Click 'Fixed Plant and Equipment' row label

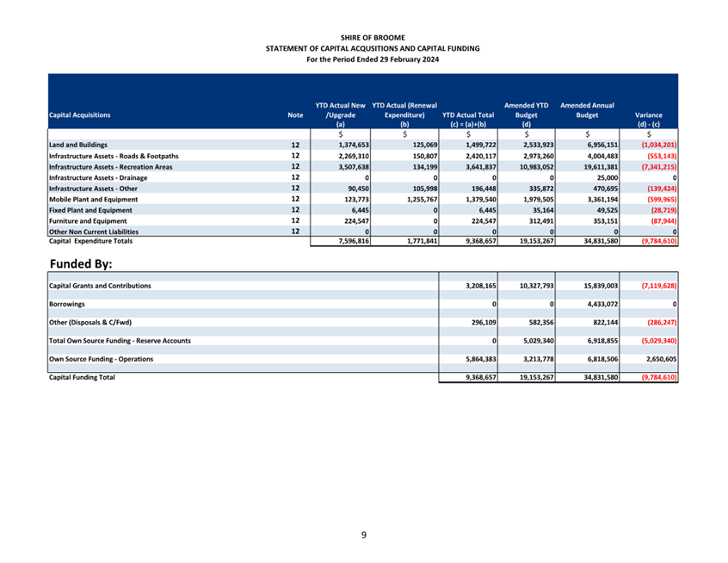pyautogui.click(x=90, y=210)
